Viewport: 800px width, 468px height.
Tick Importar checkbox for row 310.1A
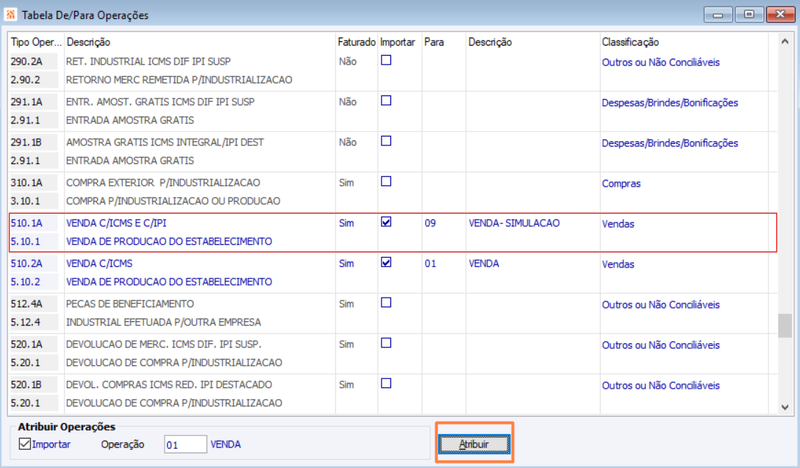point(386,181)
